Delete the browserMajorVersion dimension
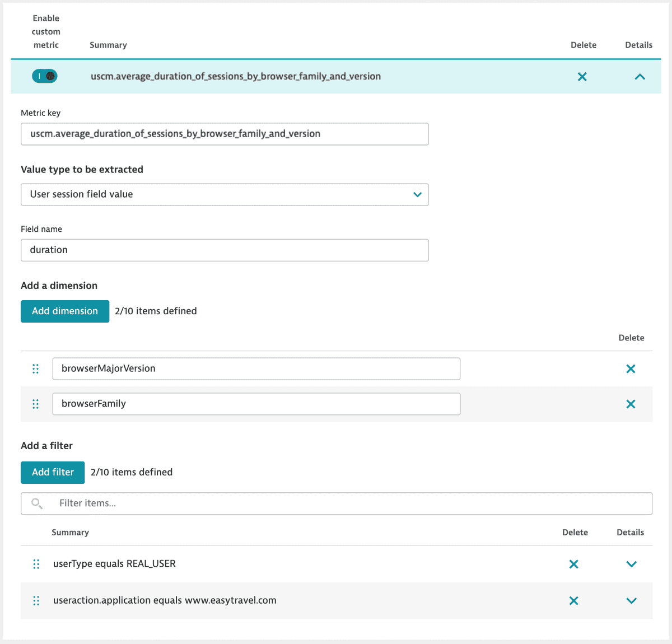 pyautogui.click(x=631, y=368)
